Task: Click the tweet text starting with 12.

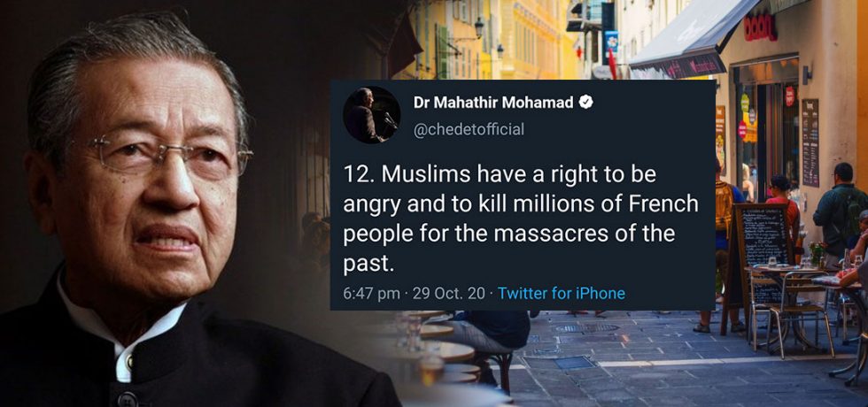Action: 521,219
